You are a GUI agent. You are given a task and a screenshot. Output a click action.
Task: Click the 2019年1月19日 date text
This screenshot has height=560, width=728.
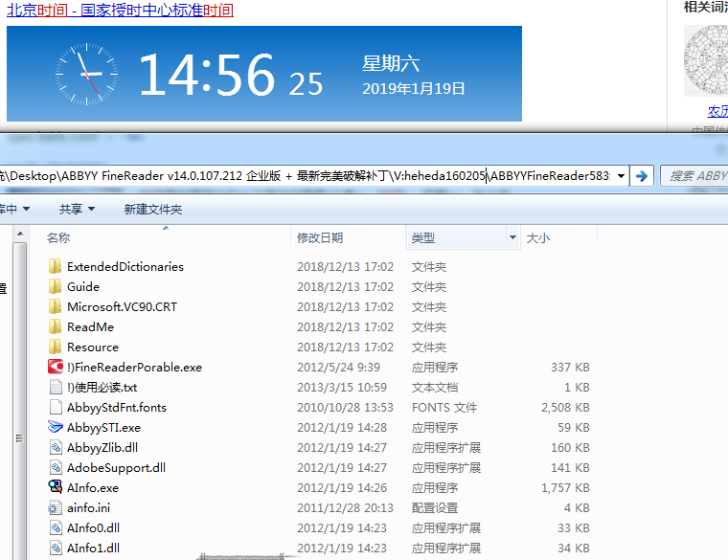coord(413,88)
